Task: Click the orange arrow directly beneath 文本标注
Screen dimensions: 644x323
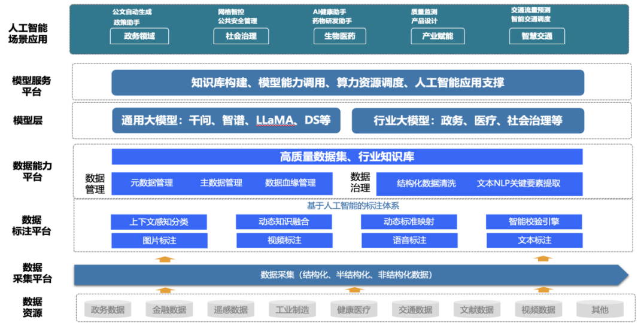Action: pyautogui.click(x=542, y=258)
